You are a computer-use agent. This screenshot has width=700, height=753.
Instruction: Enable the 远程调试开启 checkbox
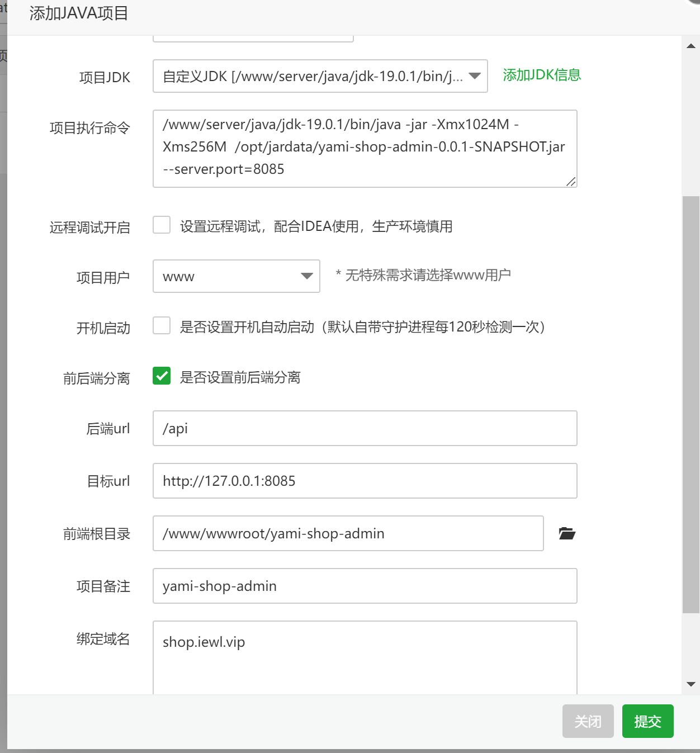click(162, 225)
